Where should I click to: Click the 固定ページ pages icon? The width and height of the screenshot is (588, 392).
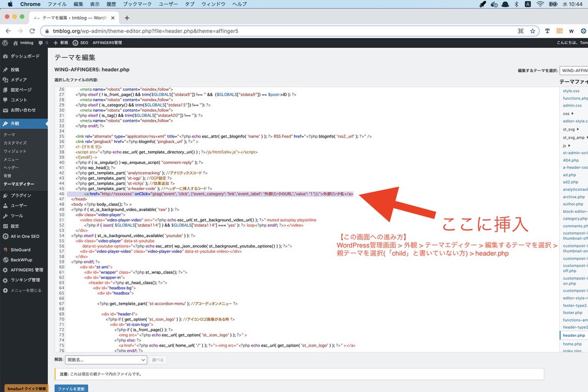point(5,90)
